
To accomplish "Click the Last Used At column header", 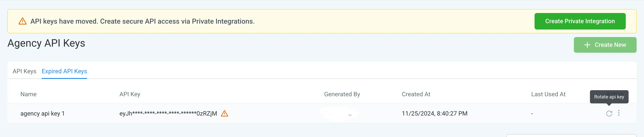I will click(548, 94).
